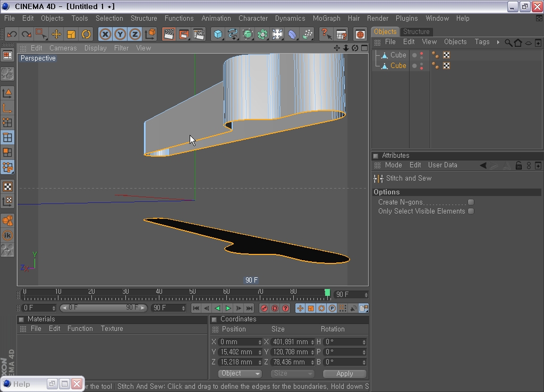Select the first Cube in Objects list

(x=398, y=55)
